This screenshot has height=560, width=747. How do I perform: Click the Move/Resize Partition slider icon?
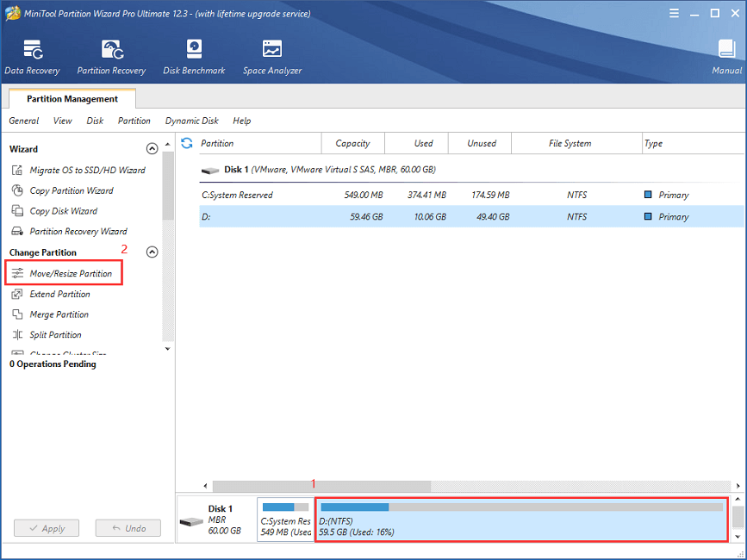(x=17, y=273)
